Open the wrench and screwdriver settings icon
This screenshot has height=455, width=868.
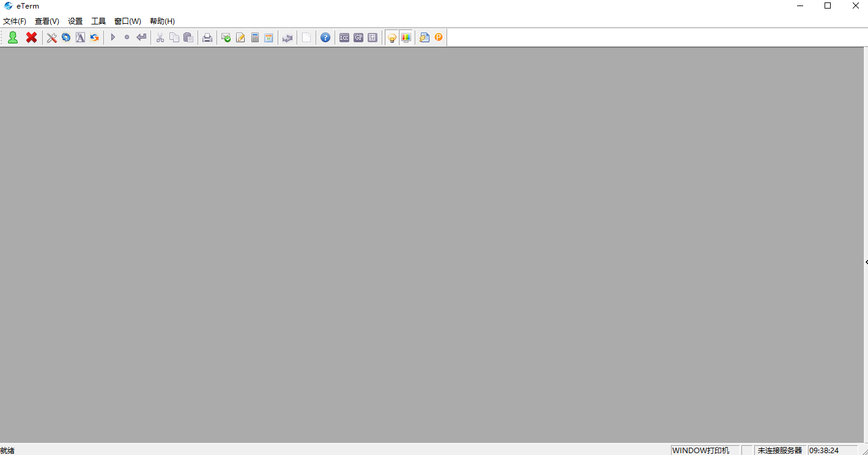coord(52,38)
